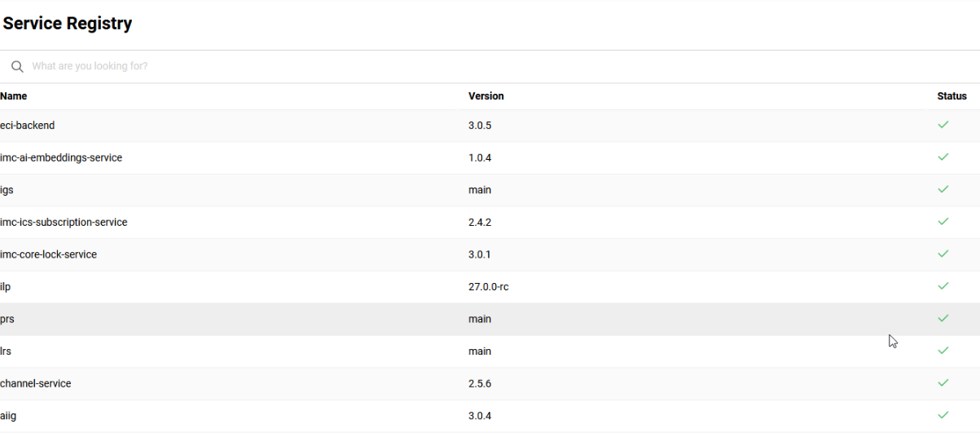Screen dimensions: 980x433
Task: Click status checkmark for imc-core-lock-service
Action: point(943,254)
